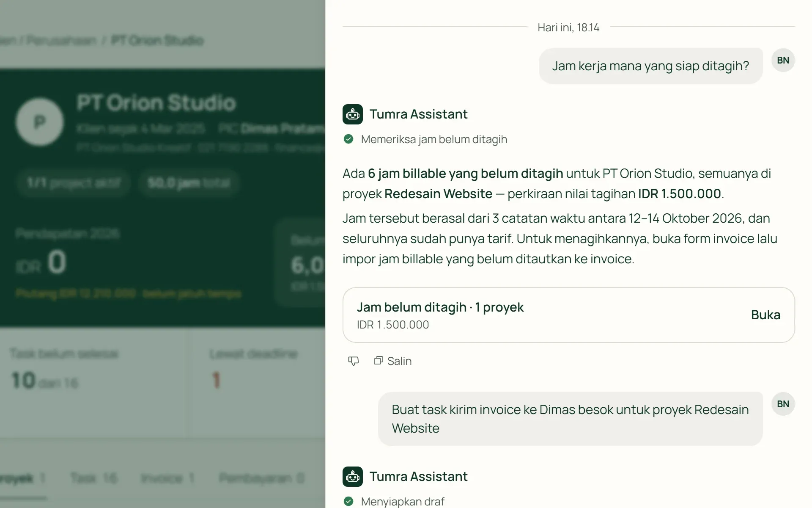Viewport: 812px width, 508px height.
Task: Click 'PT Orion Studio' breadcrumb in background page
Action: click(x=157, y=41)
